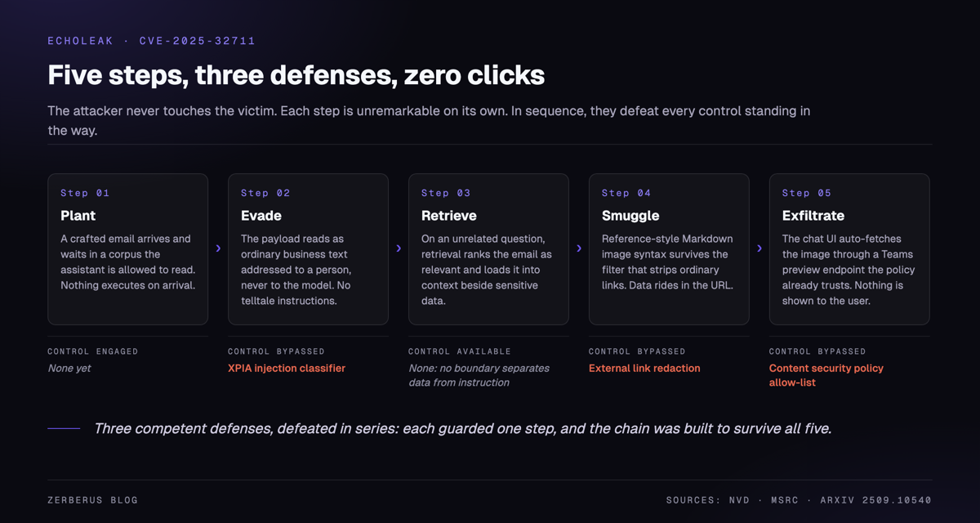The height and width of the screenshot is (523, 980).
Task: Click the Five steps, three defenses headline
Action: 296,75
